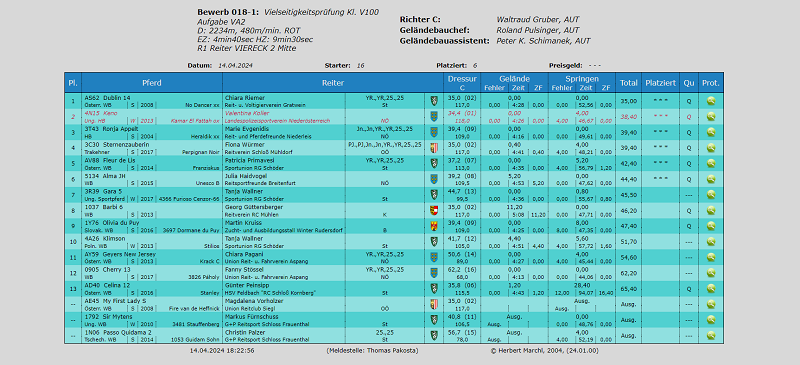Screen dimensions: 800x365
Task: Open protocol icon for Celina 12 row
Action: pos(711,288)
